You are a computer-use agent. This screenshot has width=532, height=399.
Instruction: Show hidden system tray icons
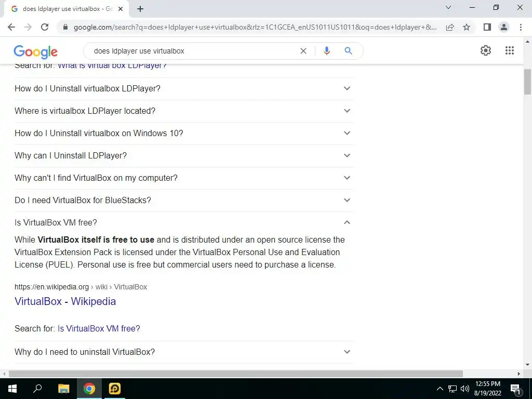pyautogui.click(x=440, y=389)
